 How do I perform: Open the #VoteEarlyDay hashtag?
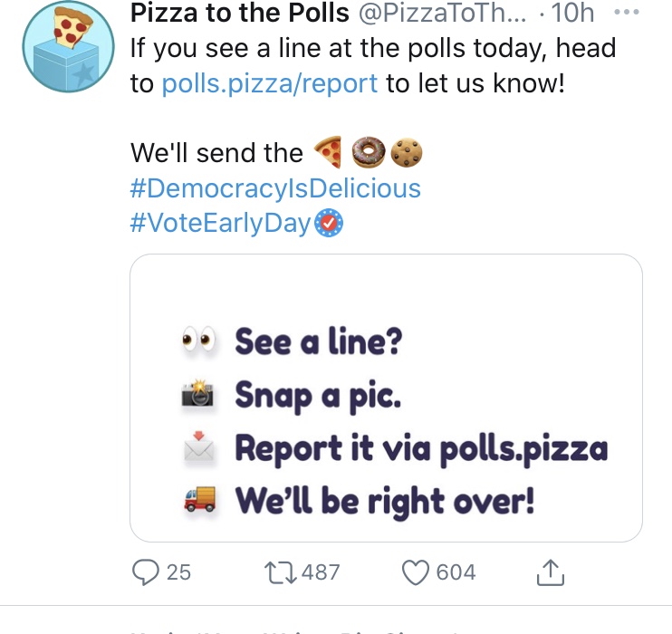[x=220, y=223]
